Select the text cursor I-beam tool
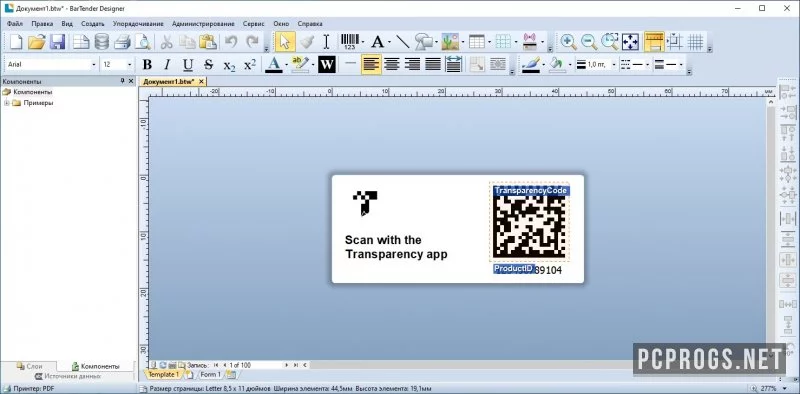Image resolution: width=800 pixels, height=394 pixels. [x=327, y=42]
